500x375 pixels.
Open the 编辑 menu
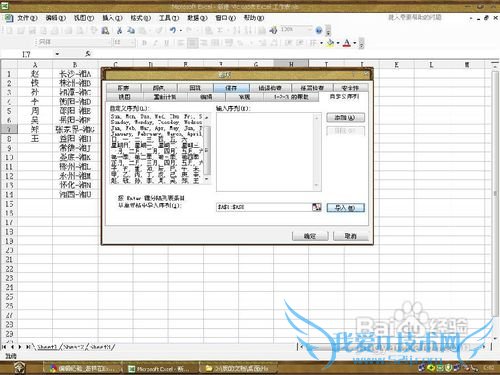(56, 18)
